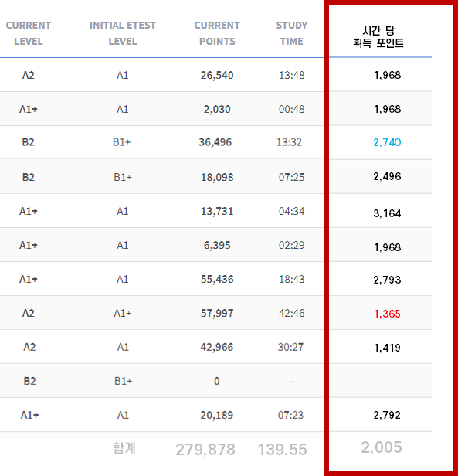458x476 pixels.
Task: Select the red 1,365 points value
Action: tap(387, 314)
